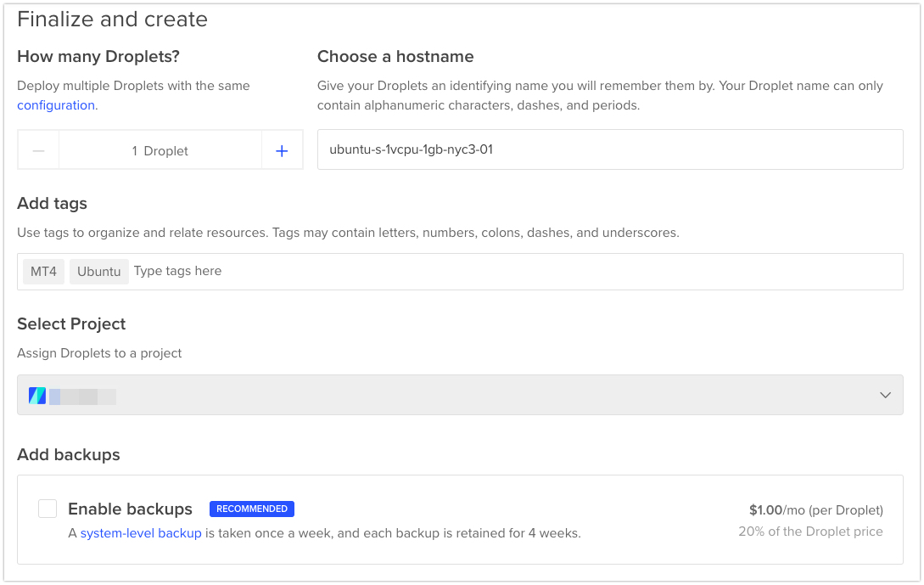
Task: Click the Finalize and create heading
Action: (x=113, y=20)
